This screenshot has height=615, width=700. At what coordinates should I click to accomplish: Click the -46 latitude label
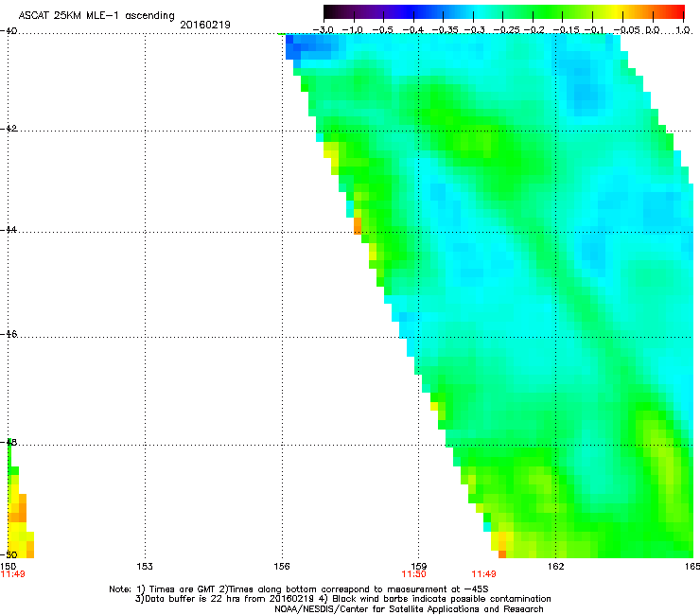coord(9,334)
